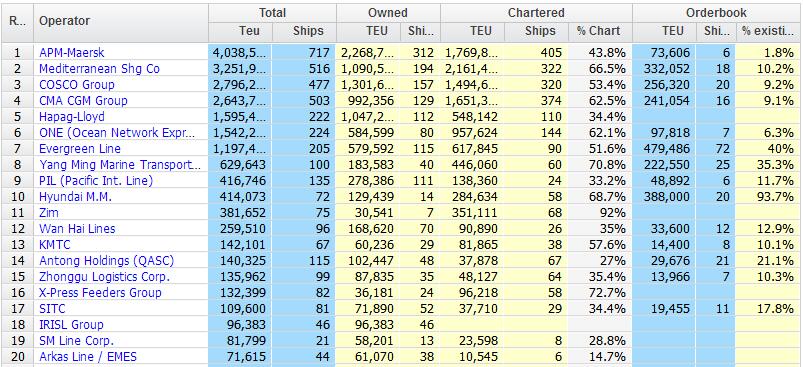Select the Hapag-Lloyd operator link
803x367 pixels.
(x=71, y=117)
